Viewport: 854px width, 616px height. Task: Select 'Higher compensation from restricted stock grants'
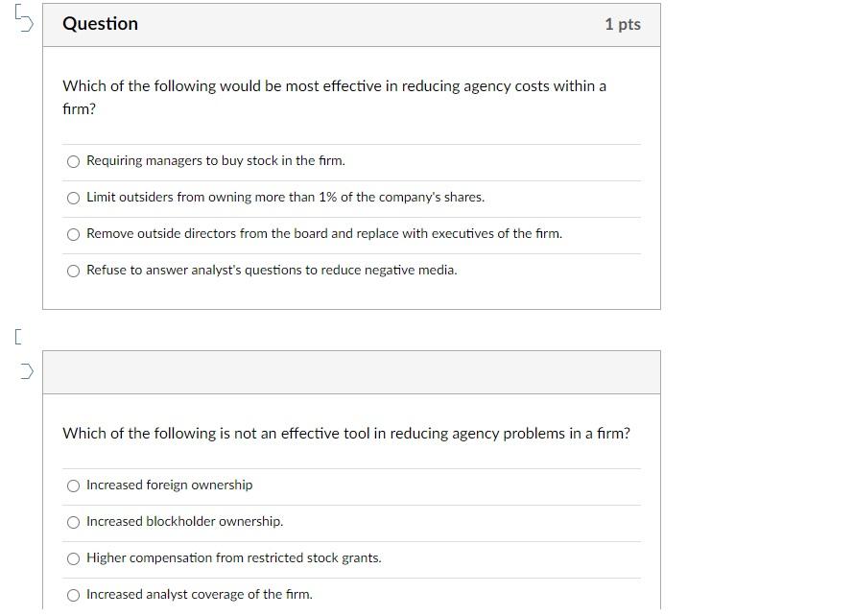point(233,557)
